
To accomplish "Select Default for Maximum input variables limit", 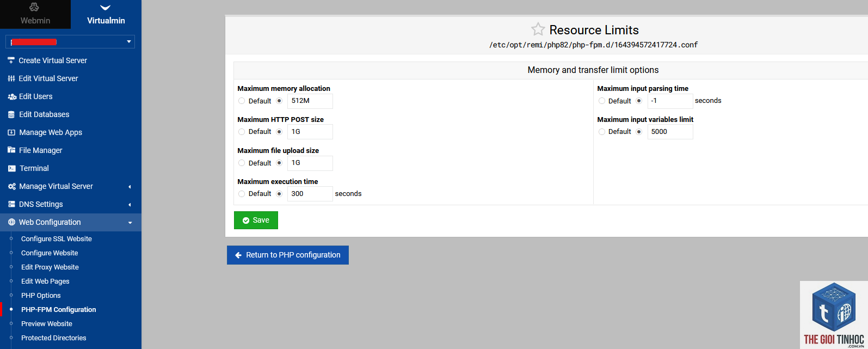I will click(x=601, y=132).
